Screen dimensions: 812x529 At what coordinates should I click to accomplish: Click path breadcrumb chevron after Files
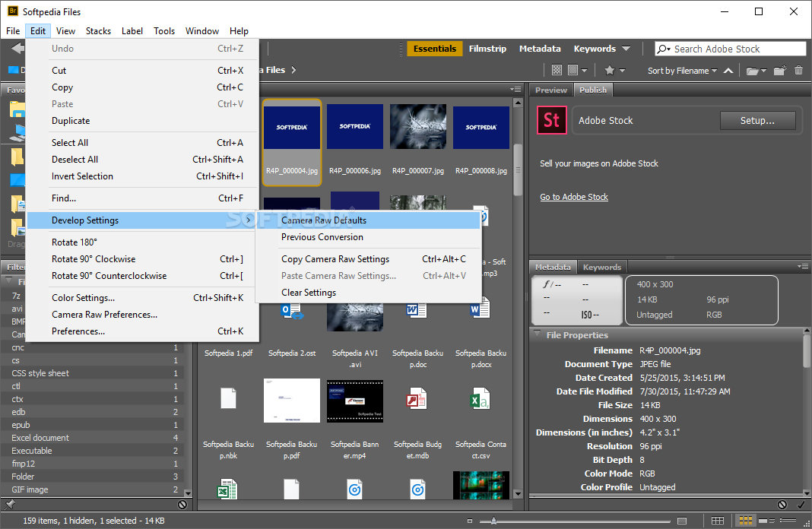293,70
